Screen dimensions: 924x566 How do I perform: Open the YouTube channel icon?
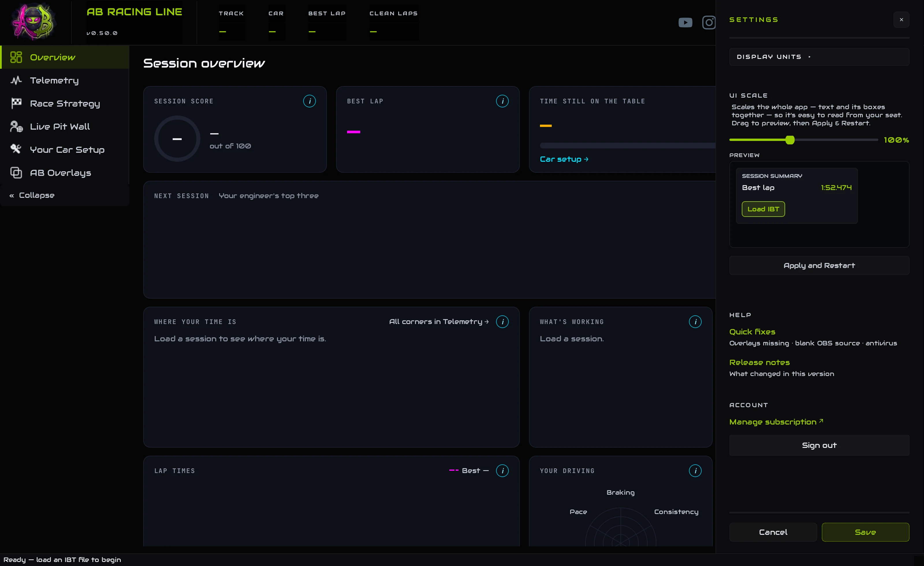click(x=685, y=23)
